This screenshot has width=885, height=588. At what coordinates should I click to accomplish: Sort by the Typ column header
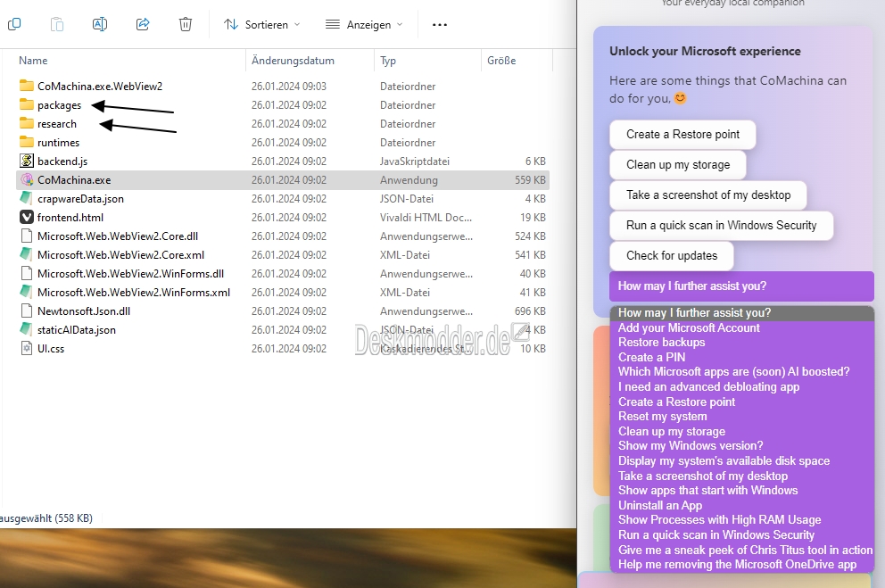pos(388,61)
